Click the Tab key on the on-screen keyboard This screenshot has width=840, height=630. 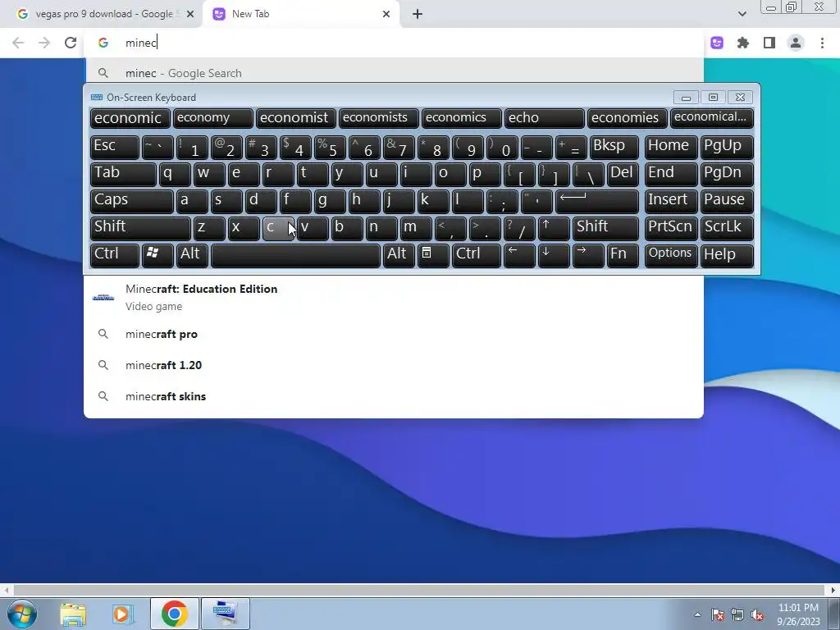tap(123, 174)
